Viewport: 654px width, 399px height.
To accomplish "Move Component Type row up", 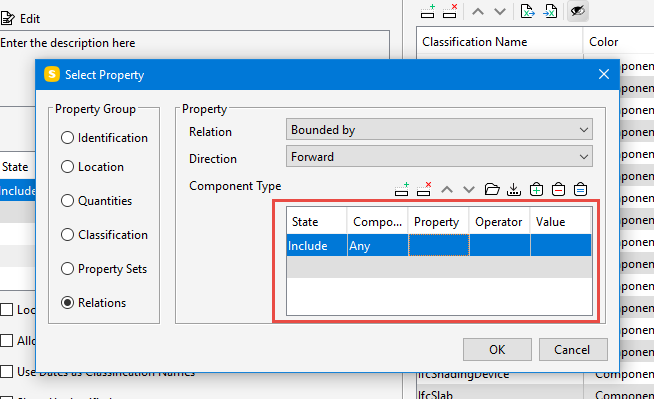I will click(x=447, y=190).
